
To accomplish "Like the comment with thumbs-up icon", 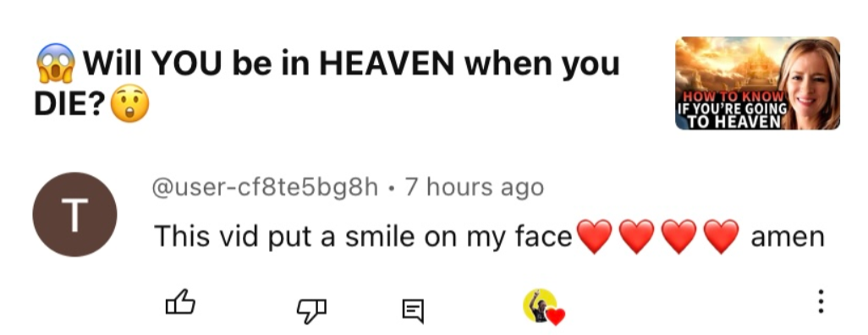I will coord(180,303).
